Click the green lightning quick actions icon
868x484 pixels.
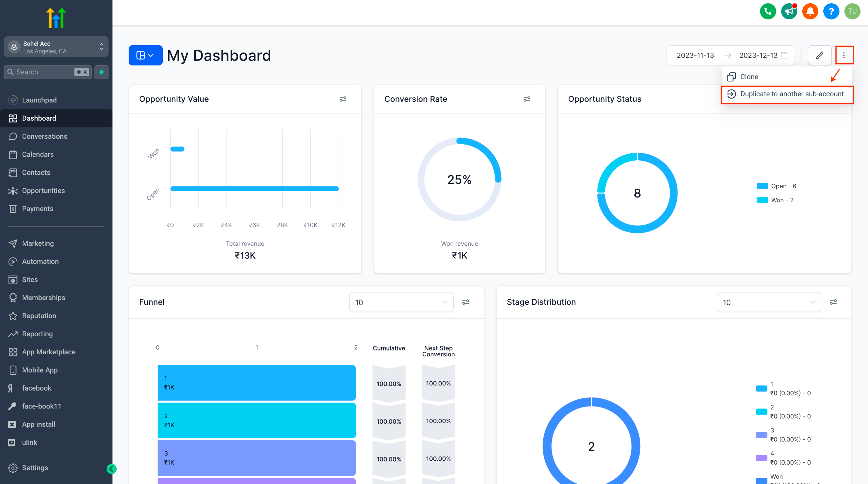pyautogui.click(x=101, y=72)
